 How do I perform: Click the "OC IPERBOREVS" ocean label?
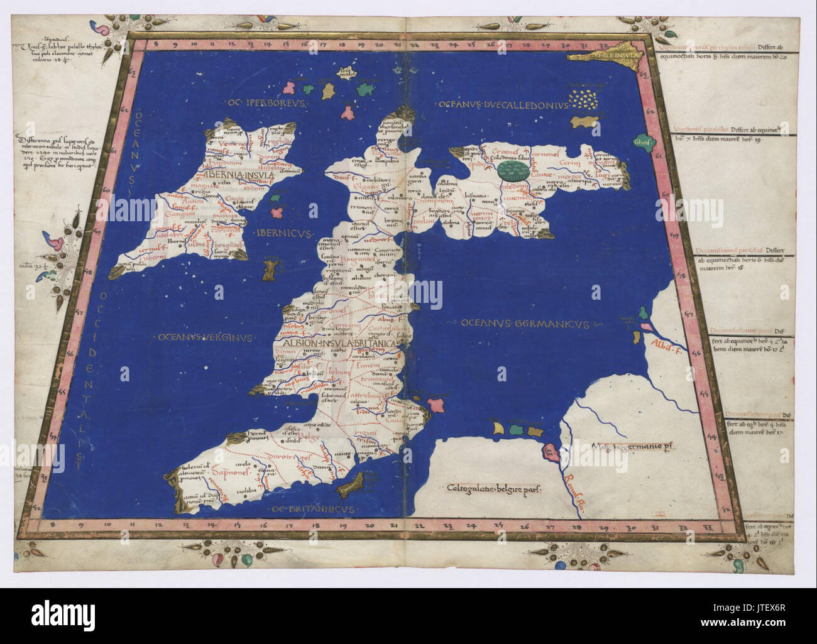click(267, 102)
